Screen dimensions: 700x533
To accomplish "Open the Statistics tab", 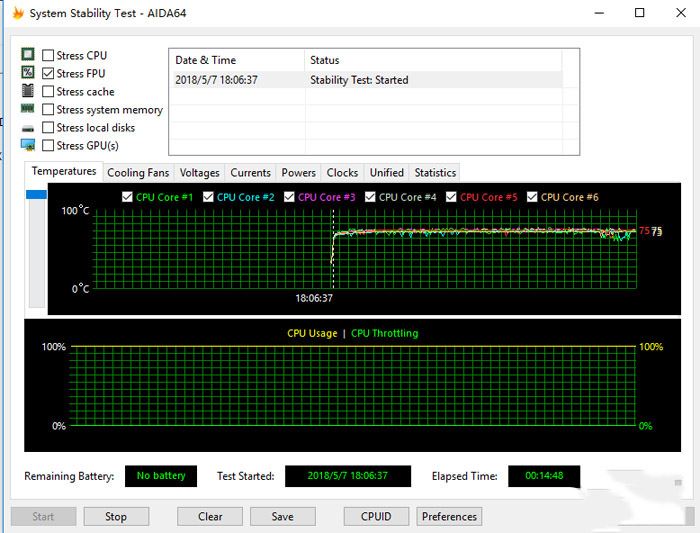I will 435,173.
